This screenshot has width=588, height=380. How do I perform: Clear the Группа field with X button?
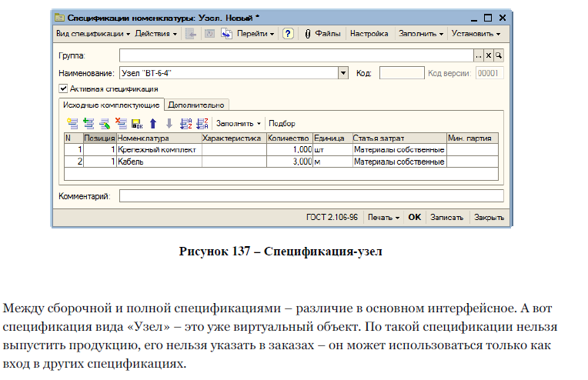[x=488, y=55]
